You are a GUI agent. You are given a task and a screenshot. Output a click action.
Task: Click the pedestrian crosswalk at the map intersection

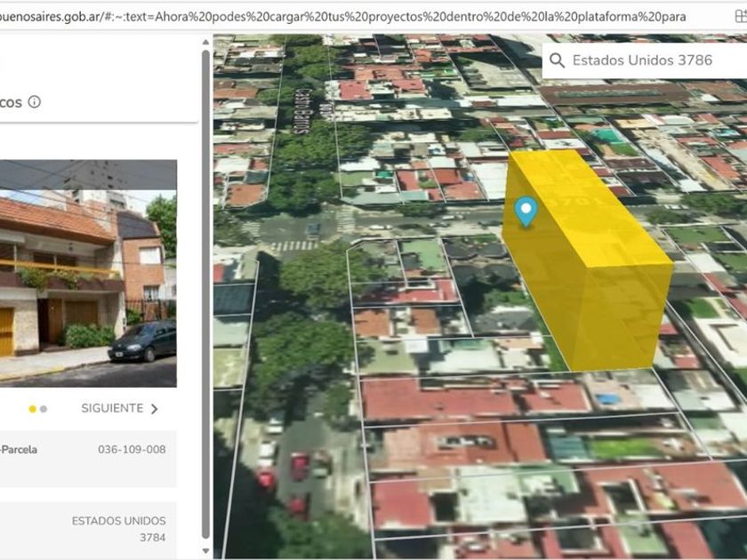(292, 246)
